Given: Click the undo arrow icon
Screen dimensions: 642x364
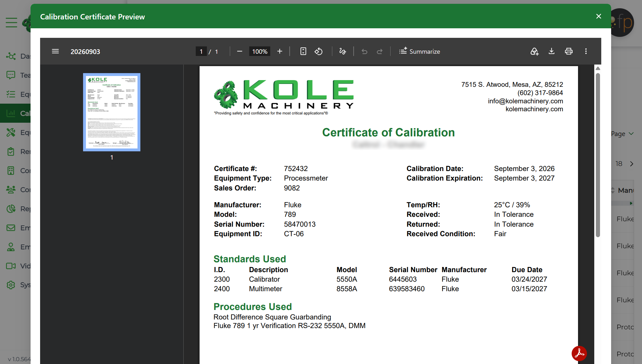Looking at the screenshot, I should (x=364, y=51).
